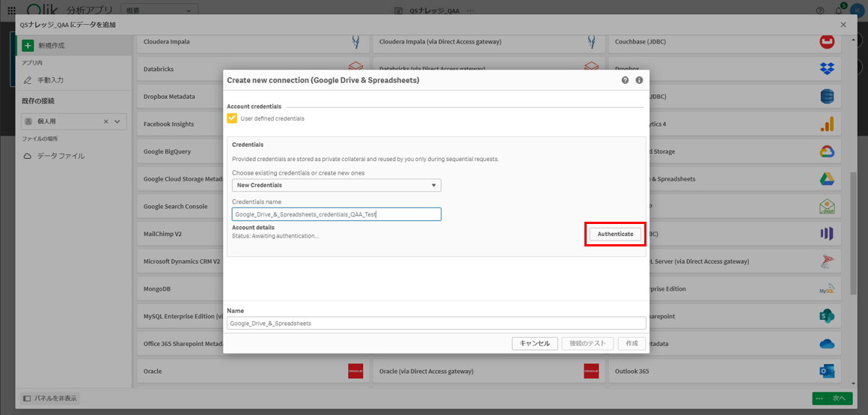Click the pencil icon beside 手動入力

(28, 80)
